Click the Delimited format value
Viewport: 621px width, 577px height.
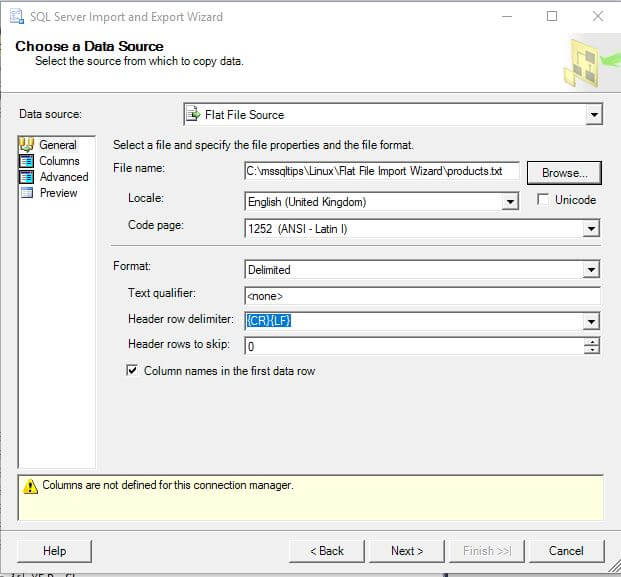pos(269,270)
